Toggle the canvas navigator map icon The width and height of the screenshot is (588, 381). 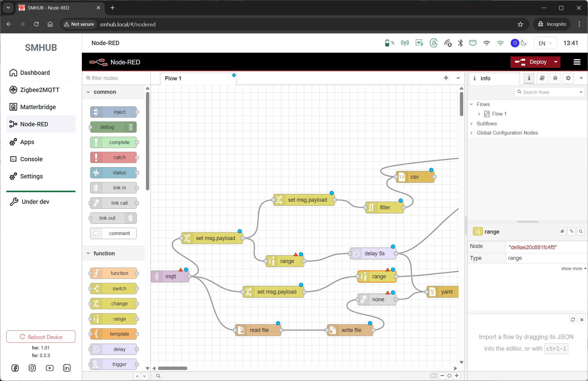pyautogui.click(x=433, y=375)
